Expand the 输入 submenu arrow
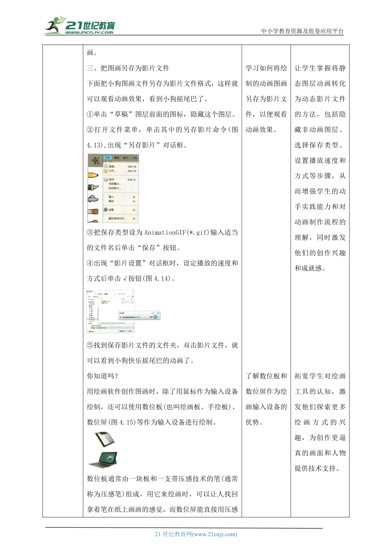392x554 pixels. (134, 197)
